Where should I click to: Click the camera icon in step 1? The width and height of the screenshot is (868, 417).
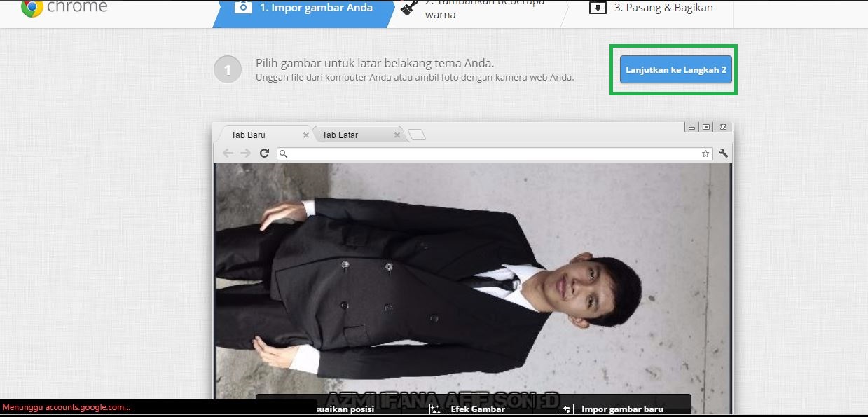click(242, 8)
